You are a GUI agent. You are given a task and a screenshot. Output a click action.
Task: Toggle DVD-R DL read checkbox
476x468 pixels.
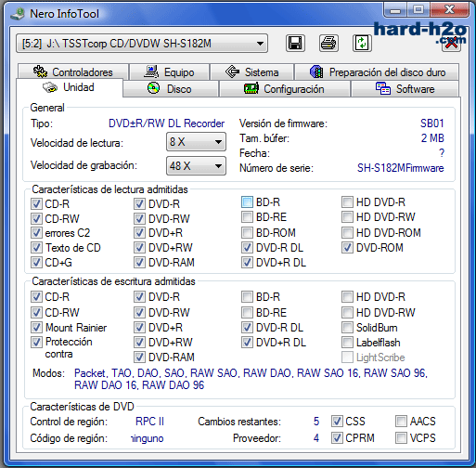pos(247,248)
